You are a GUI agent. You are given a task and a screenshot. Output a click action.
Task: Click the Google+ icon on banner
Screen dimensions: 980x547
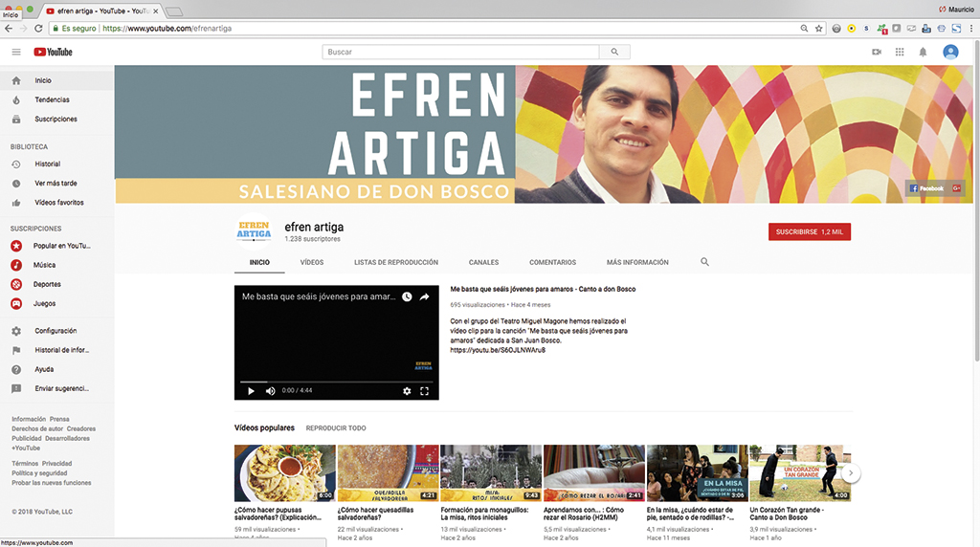tap(956, 188)
